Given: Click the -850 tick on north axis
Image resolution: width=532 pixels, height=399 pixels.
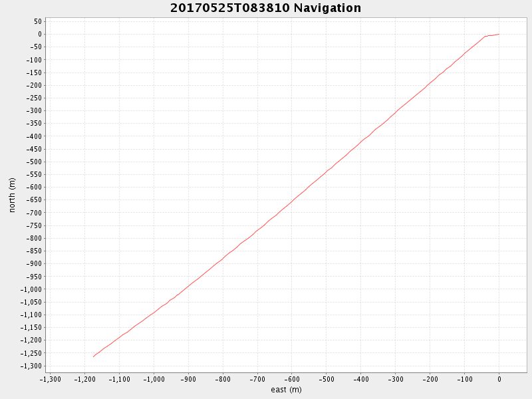Looking at the screenshot, I should coord(34,251).
